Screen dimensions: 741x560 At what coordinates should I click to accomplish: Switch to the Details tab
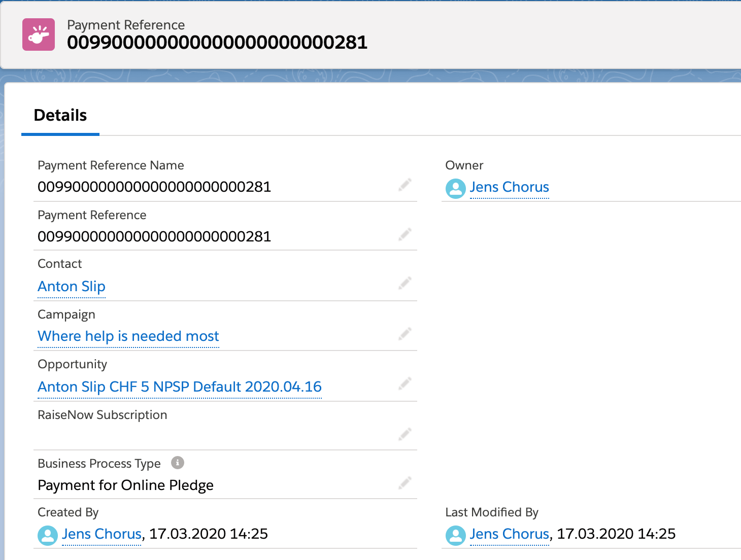(60, 116)
